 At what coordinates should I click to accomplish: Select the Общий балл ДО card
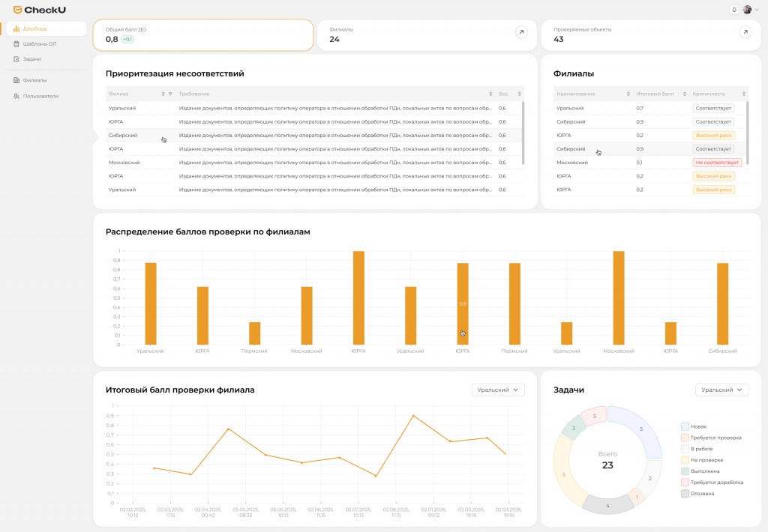pos(202,34)
